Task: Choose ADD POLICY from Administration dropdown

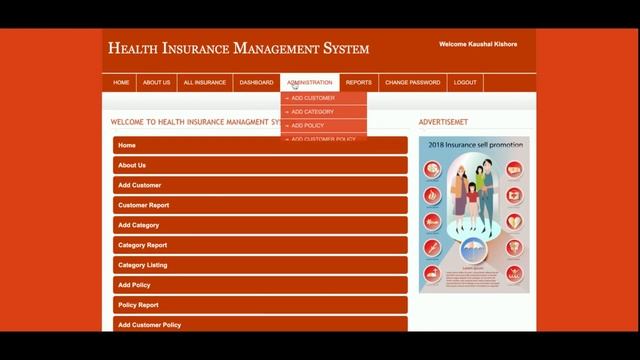Action: (x=324, y=126)
